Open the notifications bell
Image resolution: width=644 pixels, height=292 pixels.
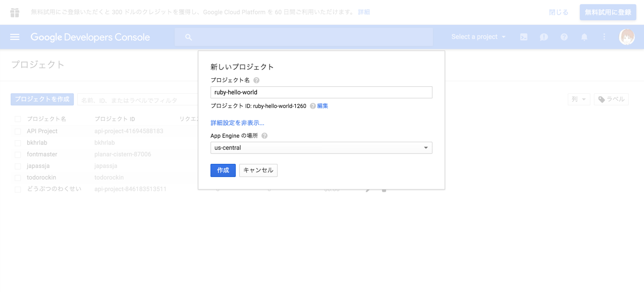[x=584, y=37]
